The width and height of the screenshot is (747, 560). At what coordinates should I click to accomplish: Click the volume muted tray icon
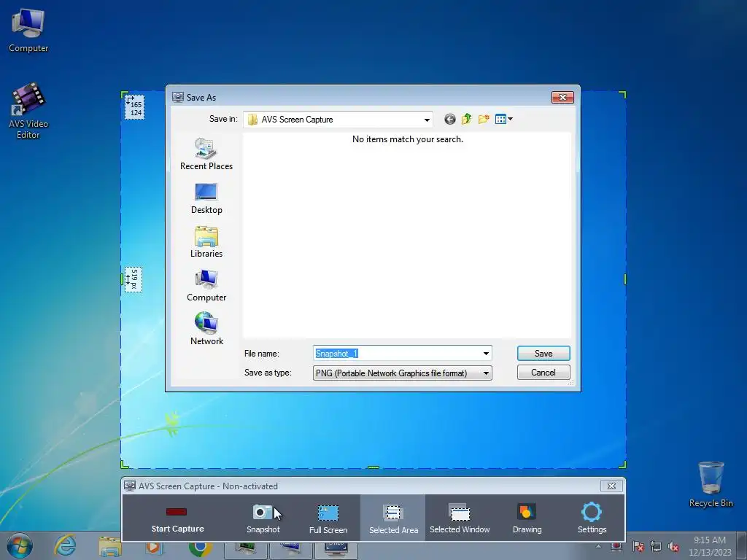(x=673, y=547)
